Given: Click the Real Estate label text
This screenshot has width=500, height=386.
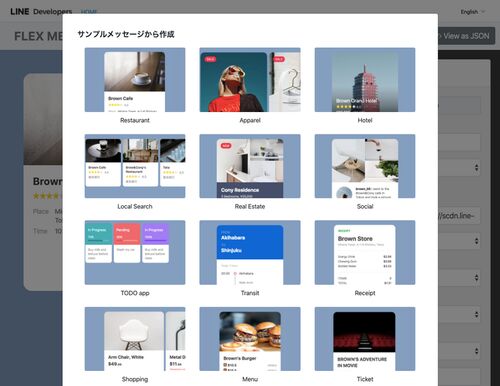Looking at the screenshot, I should pos(250,206).
